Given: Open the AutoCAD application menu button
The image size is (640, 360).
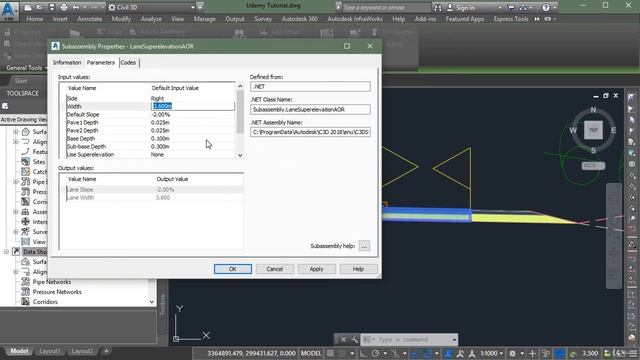Looking at the screenshot, I should click(9, 10).
